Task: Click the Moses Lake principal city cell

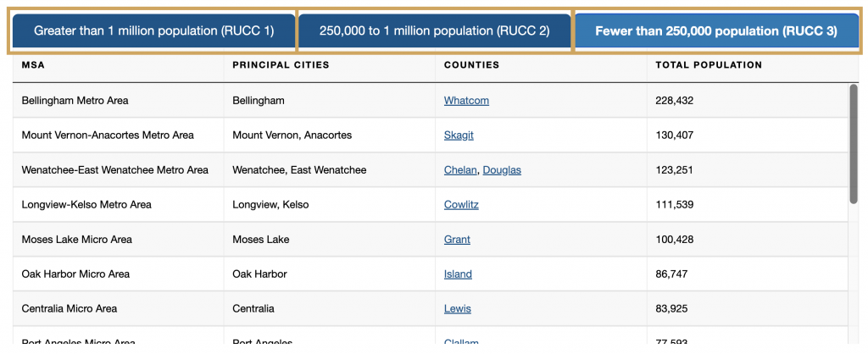Action: [x=330, y=240]
